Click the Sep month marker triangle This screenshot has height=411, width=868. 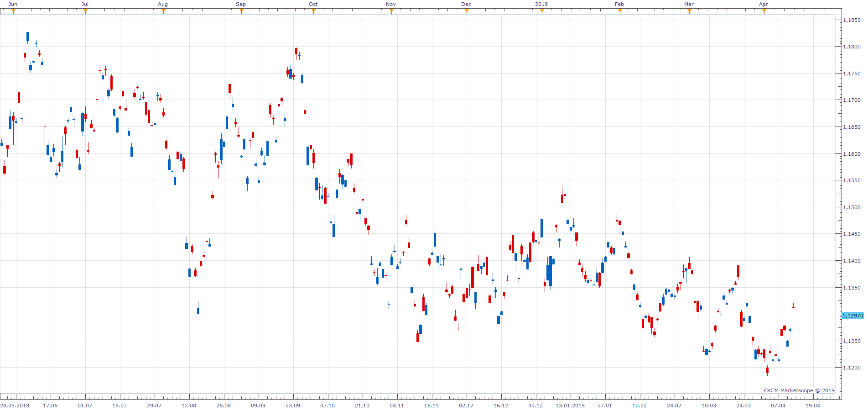241,11
